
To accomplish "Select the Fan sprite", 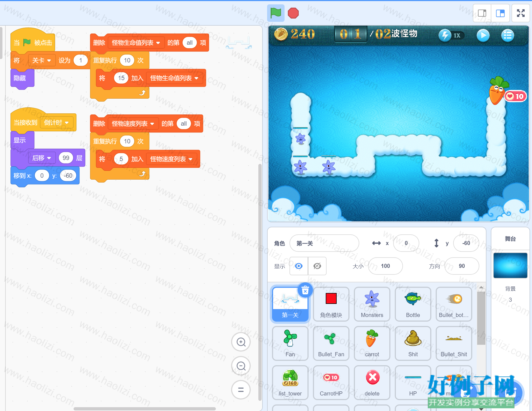I will (290, 343).
